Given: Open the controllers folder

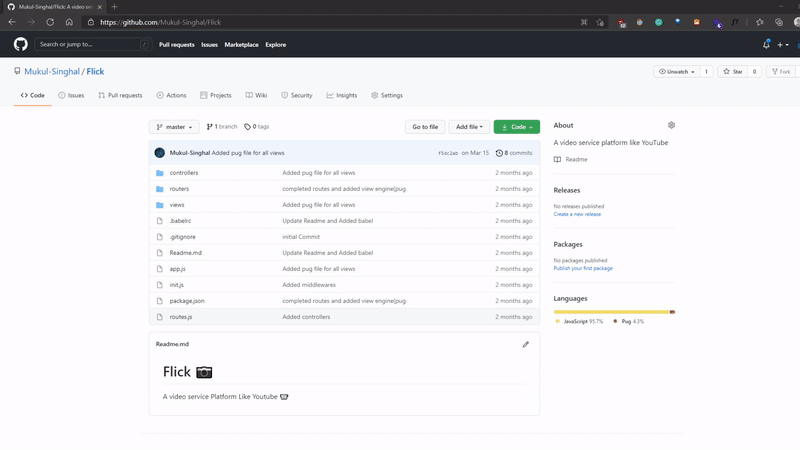Looking at the screenshot, I should pos(184,173).
